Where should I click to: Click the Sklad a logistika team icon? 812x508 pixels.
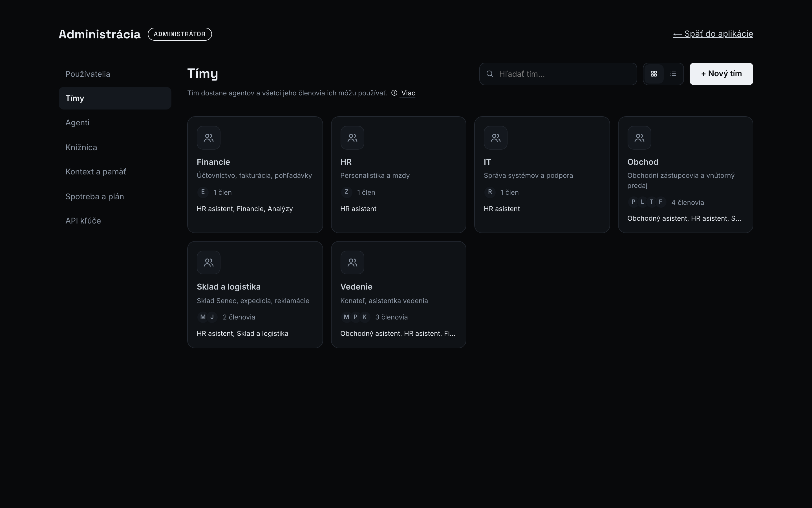point(208,262)
